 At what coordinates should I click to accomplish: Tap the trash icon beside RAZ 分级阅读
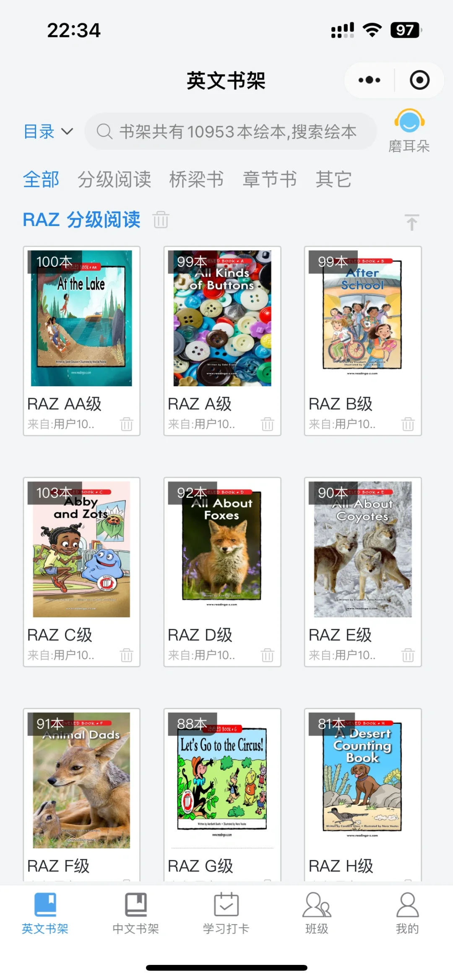click(161, 219)
